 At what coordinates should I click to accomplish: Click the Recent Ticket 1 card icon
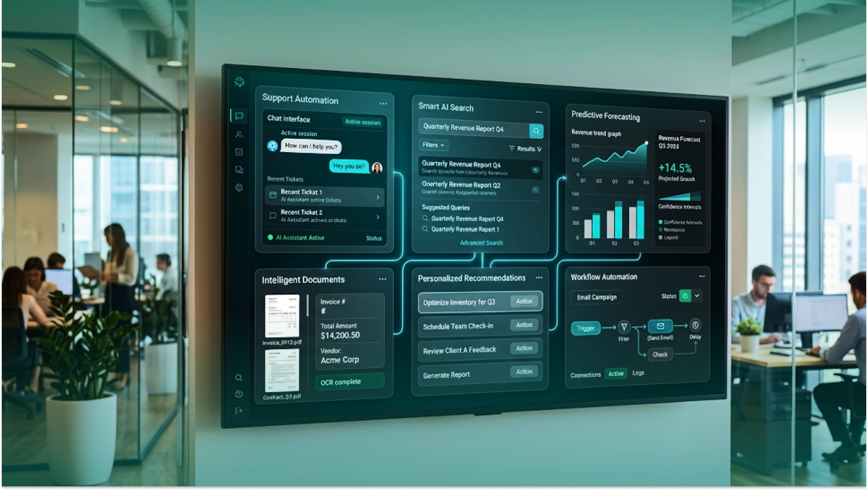273,195
